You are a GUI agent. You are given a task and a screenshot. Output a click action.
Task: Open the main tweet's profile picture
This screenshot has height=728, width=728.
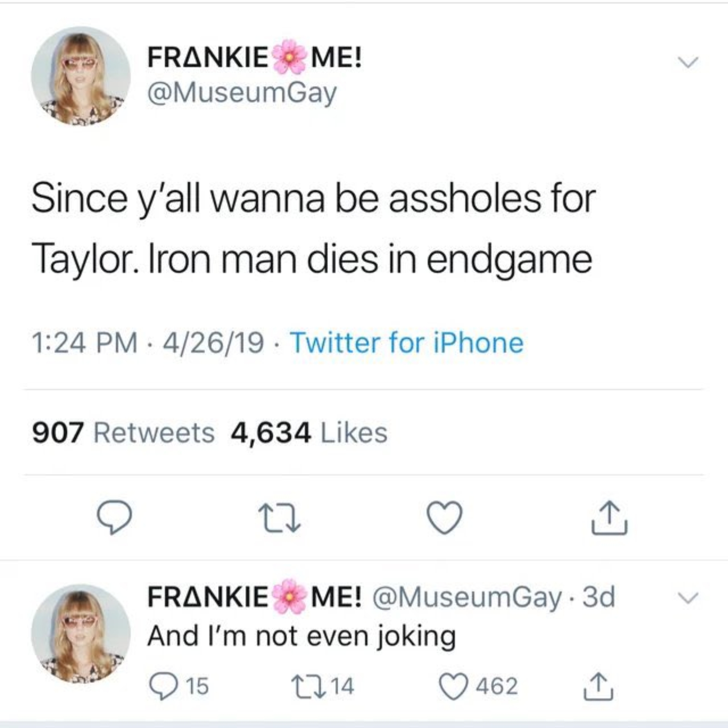81,76
